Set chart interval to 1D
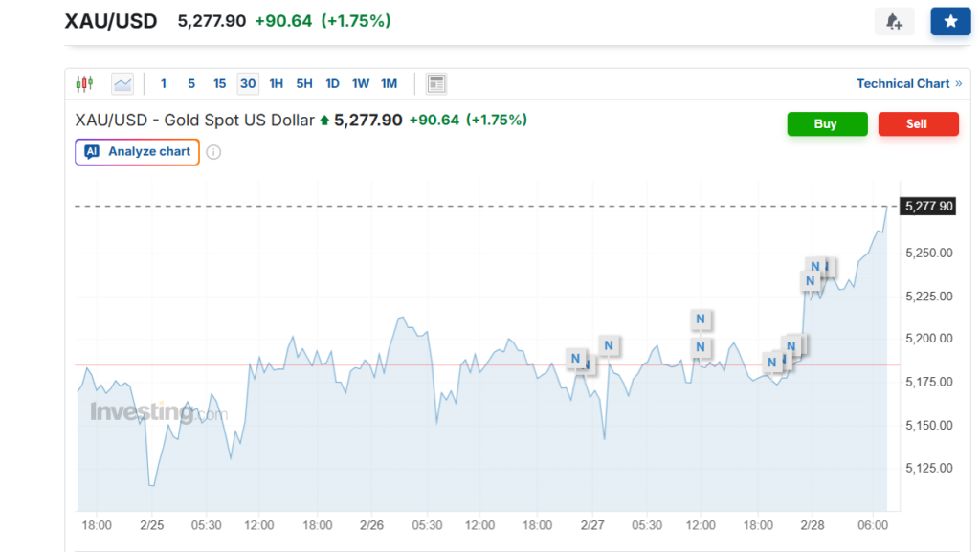980x552 pixels. [332, 84]
